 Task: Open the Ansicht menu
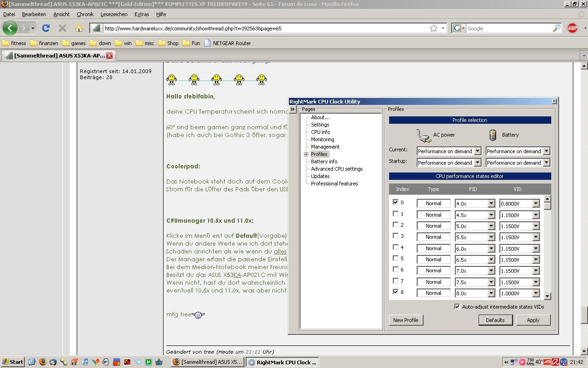61,14
